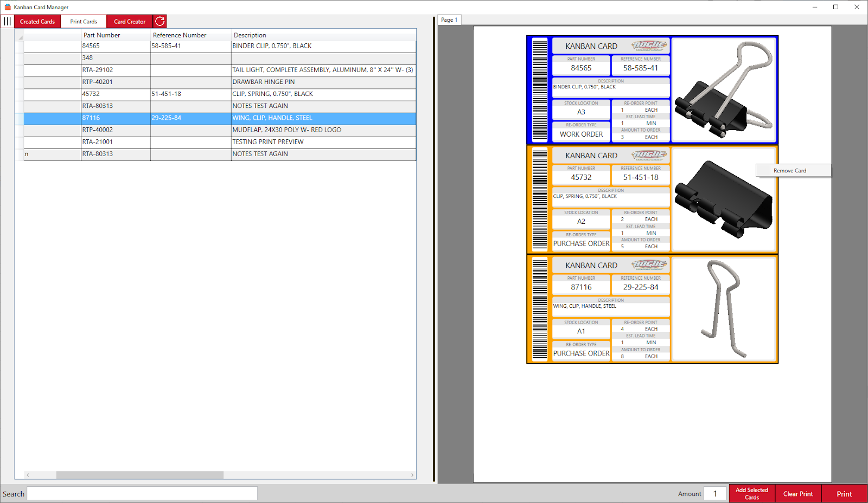868x503 pixels.
Task: Click the right arrow of the horizontal scrollbar
Action: [x=412, y=475]
